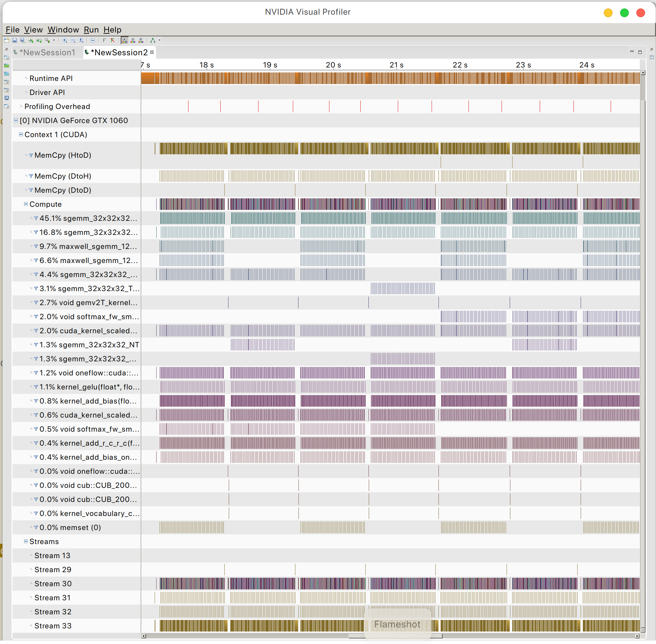
Task: Click the 20 s timeline ruler mark
Action: pos(333,65)
